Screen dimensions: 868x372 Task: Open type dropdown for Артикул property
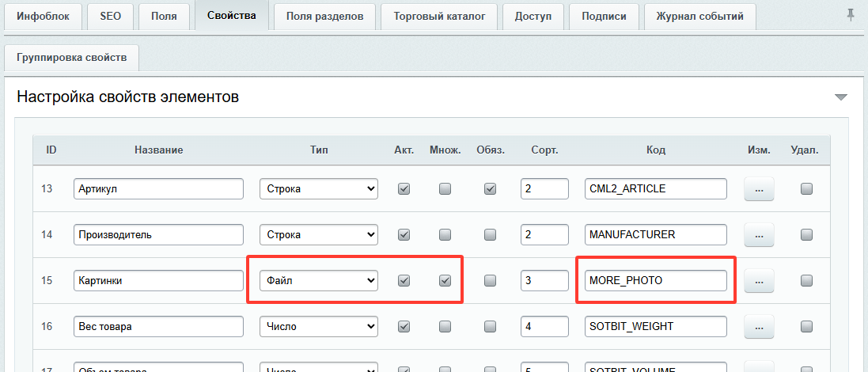(319, 188)
